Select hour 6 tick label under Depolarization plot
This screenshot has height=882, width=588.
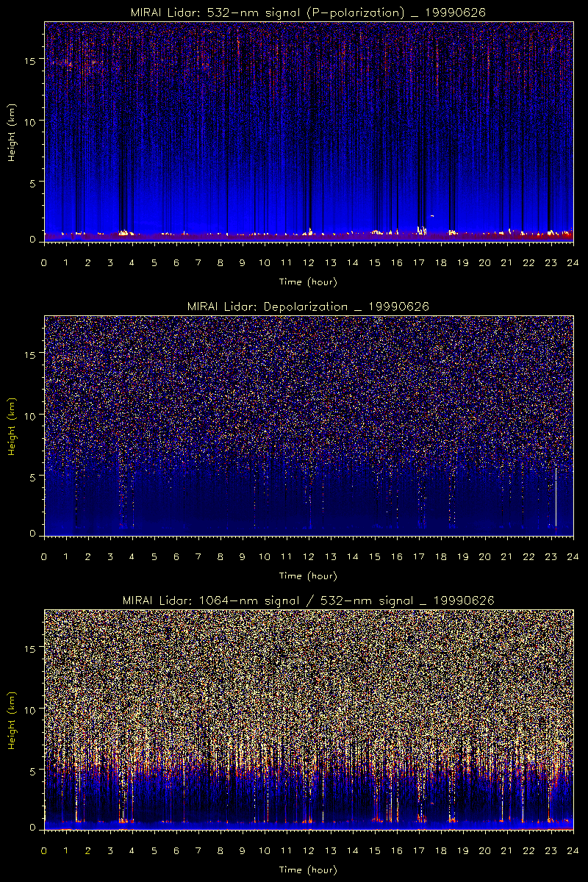tap(176, 557)
